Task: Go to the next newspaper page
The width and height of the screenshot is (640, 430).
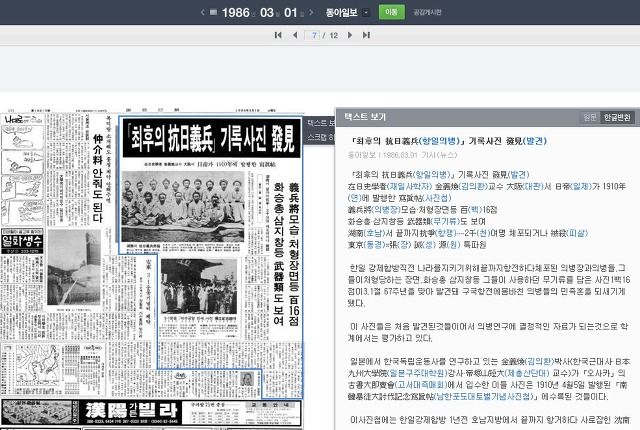Action: (350, 35)
